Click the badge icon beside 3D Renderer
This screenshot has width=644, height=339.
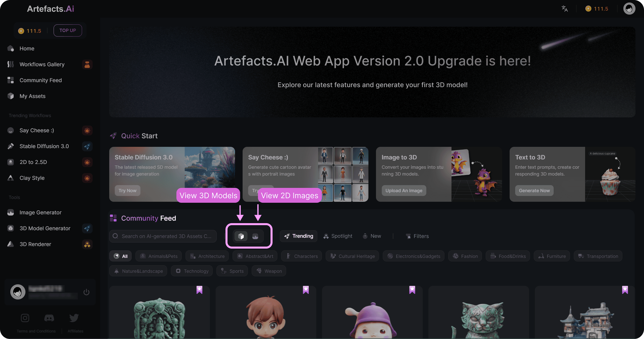click(87, 244)
